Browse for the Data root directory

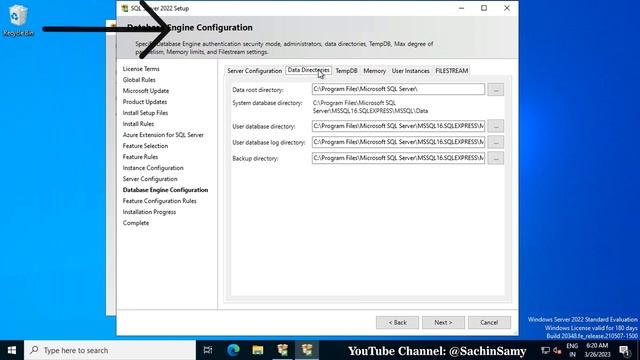(496, 89)
